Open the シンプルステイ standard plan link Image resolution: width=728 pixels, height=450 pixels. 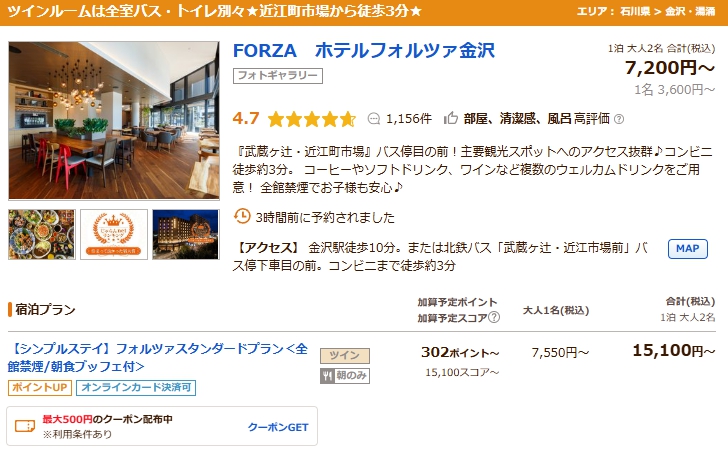[159, 358]
